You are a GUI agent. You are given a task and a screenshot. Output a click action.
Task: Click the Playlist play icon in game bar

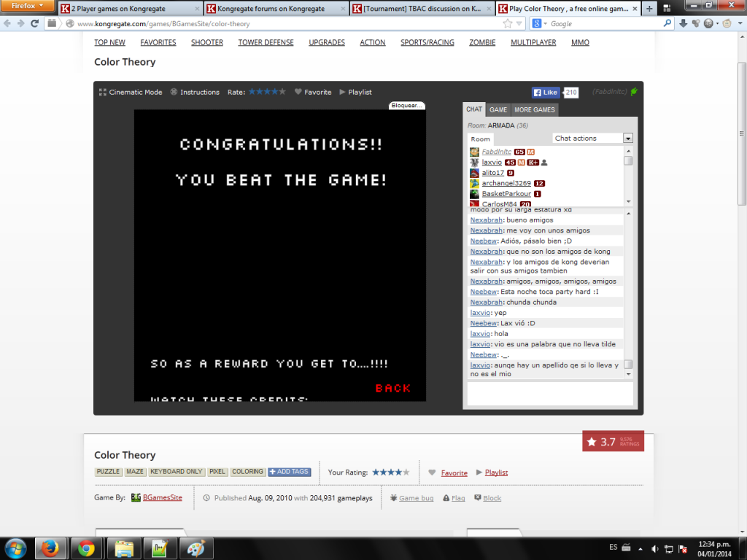point(342,92)
